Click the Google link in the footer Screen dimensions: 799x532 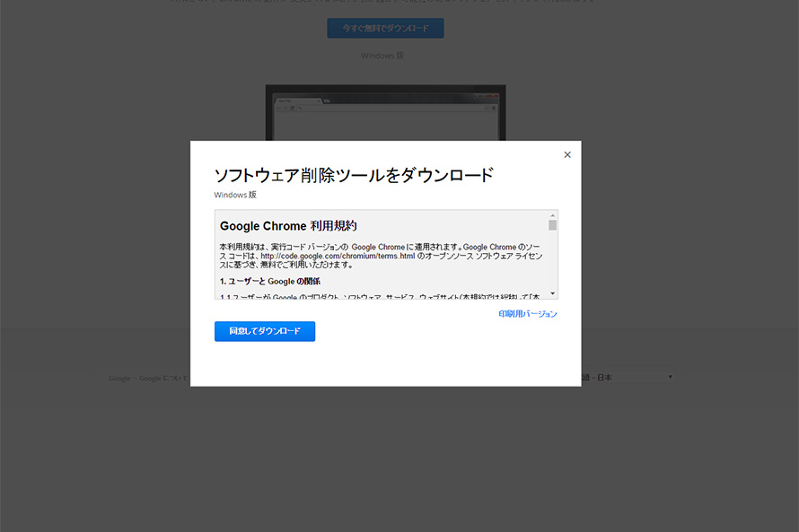point(119,379)
